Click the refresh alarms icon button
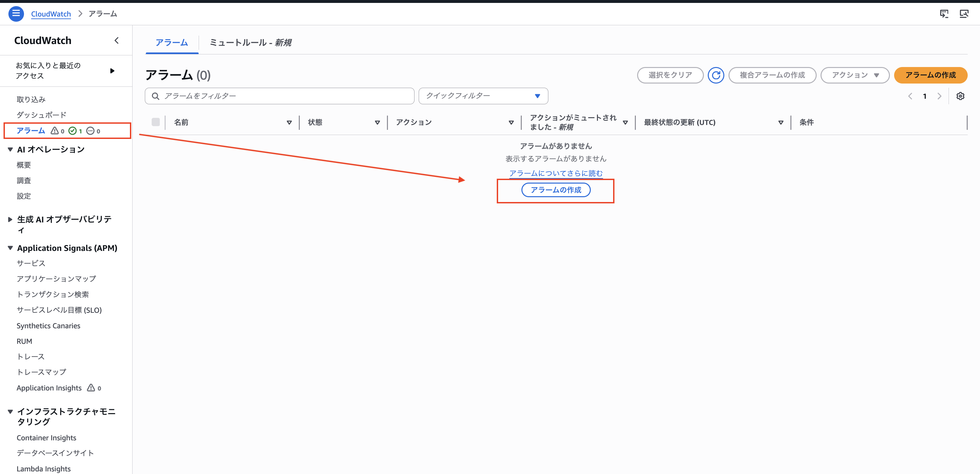Screen dimensions: 980x474 [716, 75]
